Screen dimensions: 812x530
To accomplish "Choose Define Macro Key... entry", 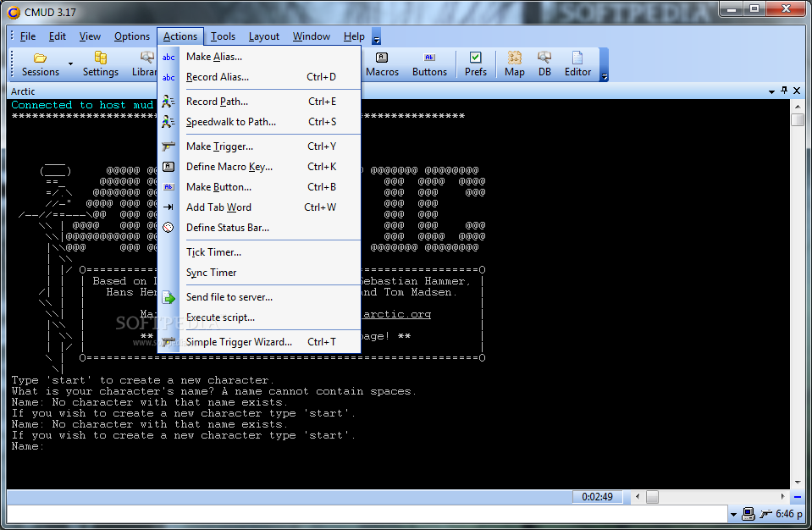I will click(259, 167).
